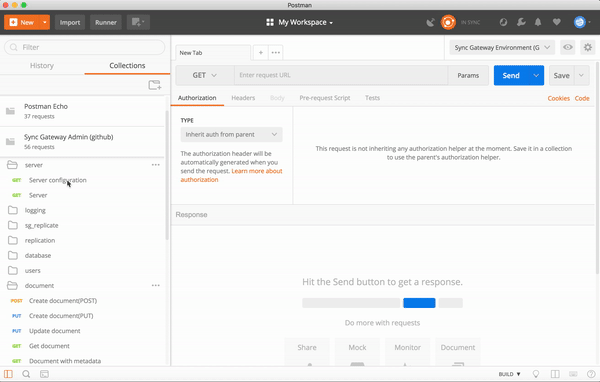This screenshot has height=382, width=600.
Task: Toggle the sidebar icon in status bar
Action: tap(8, 374)
